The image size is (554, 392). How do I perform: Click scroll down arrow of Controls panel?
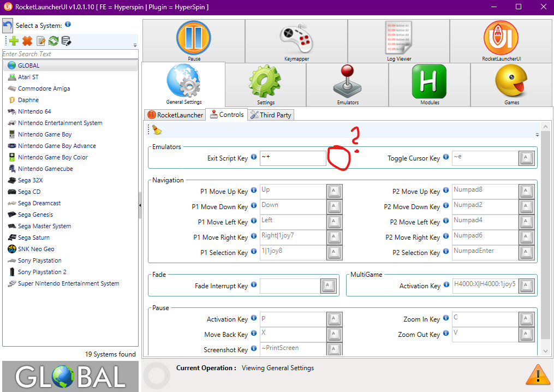pos(545,351)
